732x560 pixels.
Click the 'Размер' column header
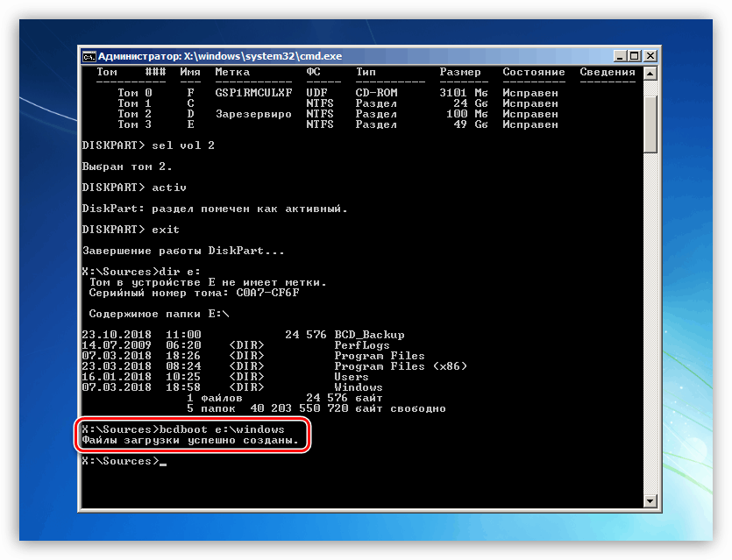tap(460, 72)
